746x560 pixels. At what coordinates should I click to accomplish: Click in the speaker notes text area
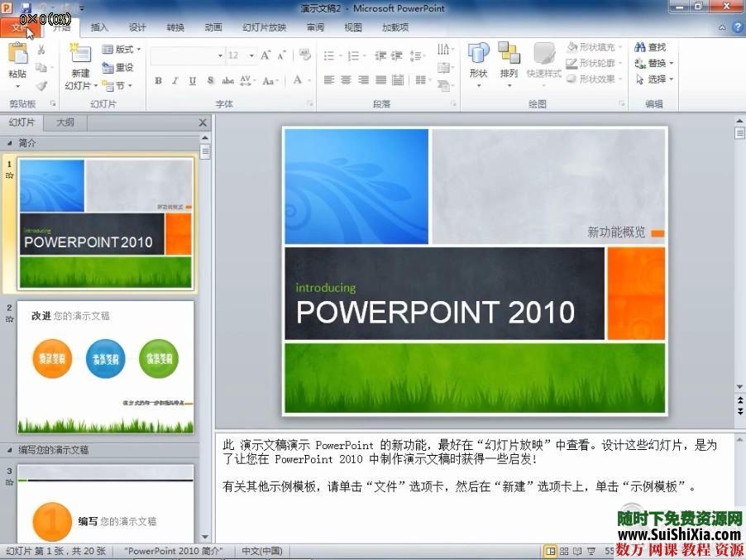tap(473, 487)
